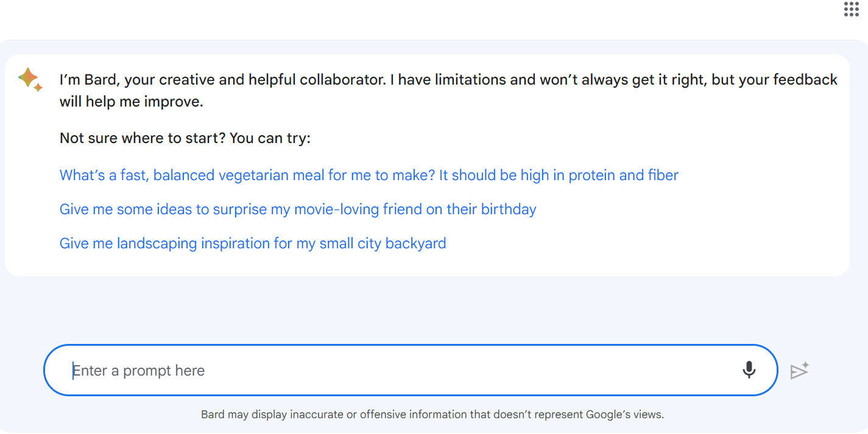Image resolution: width=868 pixels, height=434 pixels.
Task: Click the Bard inaccurate information disclaimer text
Action: point(432,415)
